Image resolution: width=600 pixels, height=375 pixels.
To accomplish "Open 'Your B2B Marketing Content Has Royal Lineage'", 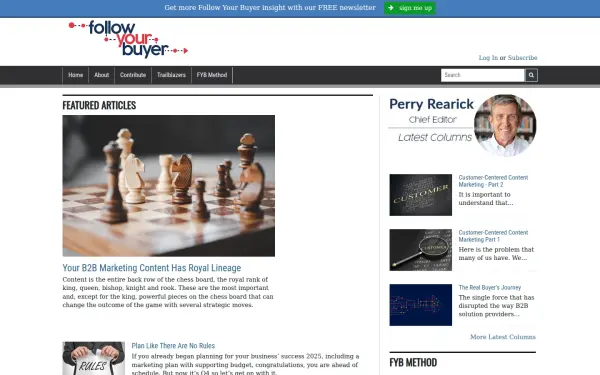I will (x=152, y=268).
